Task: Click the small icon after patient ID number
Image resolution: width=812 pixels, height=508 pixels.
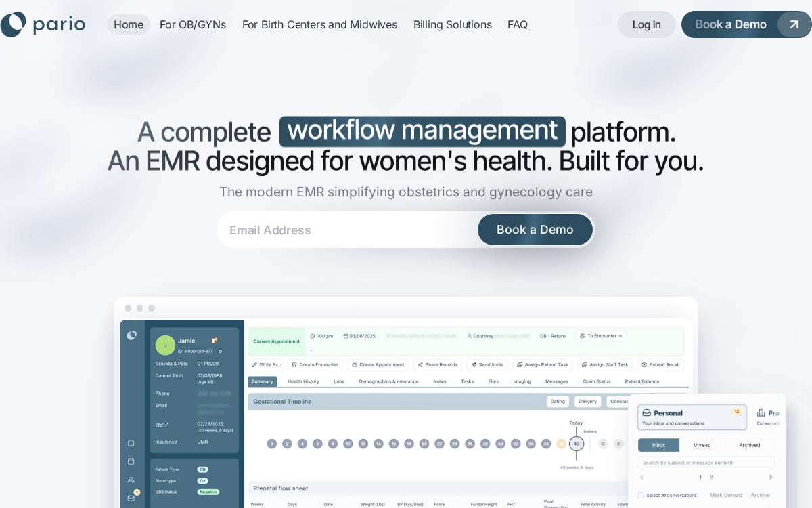Action: [x=220, y=351]
